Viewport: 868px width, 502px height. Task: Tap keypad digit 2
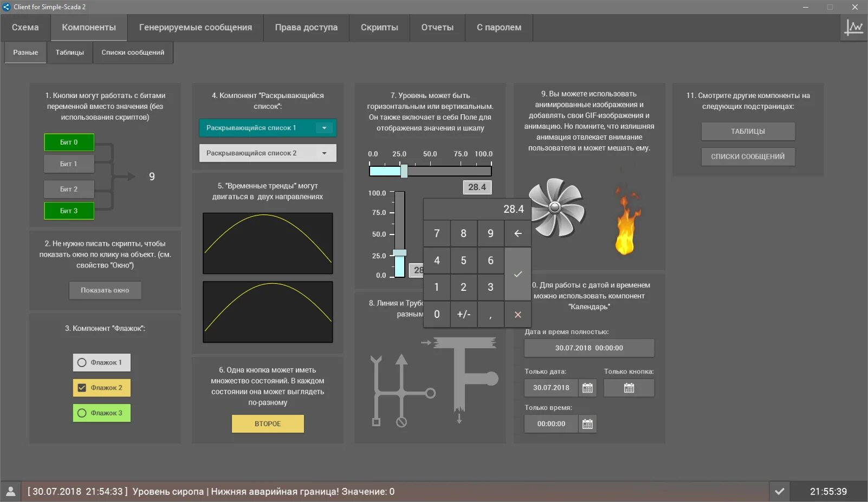464,287
